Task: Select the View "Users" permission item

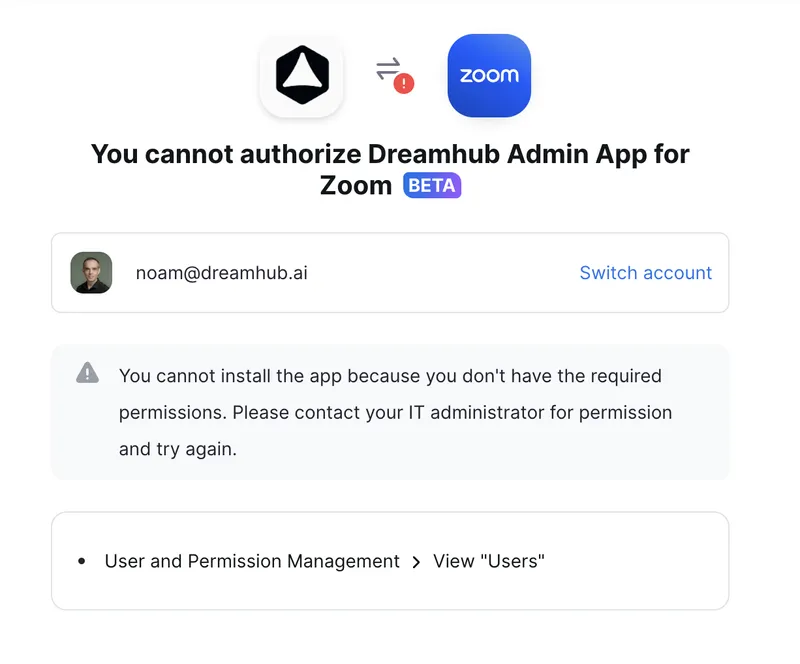Action: [489, 561]
